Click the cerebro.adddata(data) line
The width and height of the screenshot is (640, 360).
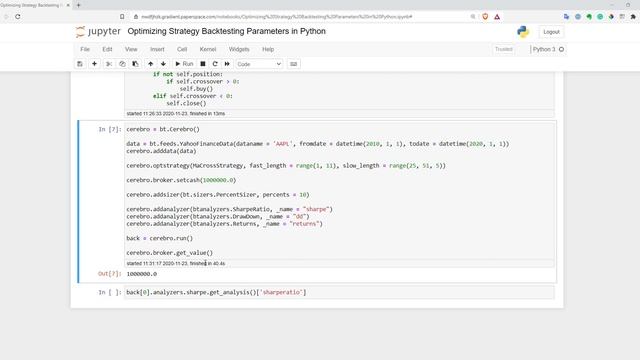pyautogui.click(x=161, y=151)
